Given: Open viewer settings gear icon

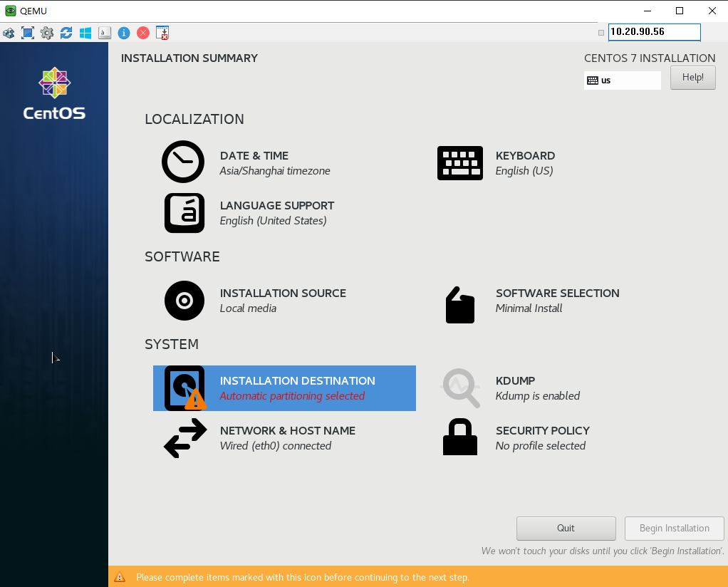Looking at the screenshot, I should (47, 33).
